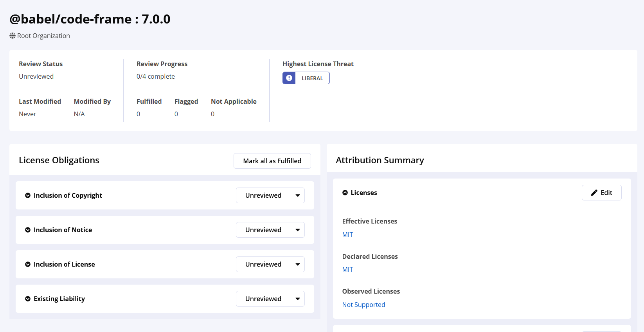The height and width of the screenshot is (332, 644).
Task: Click the globe icon beside Root Organization
Action: 13,36
